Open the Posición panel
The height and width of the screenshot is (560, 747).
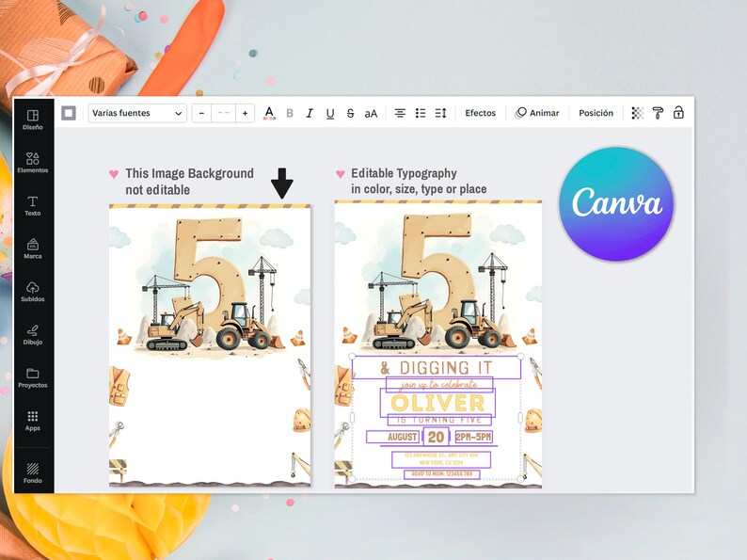596,113
